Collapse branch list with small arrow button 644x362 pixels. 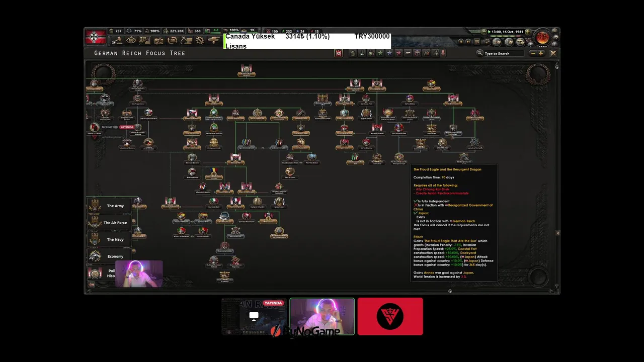pyautogui.click(x=91, y=285)
